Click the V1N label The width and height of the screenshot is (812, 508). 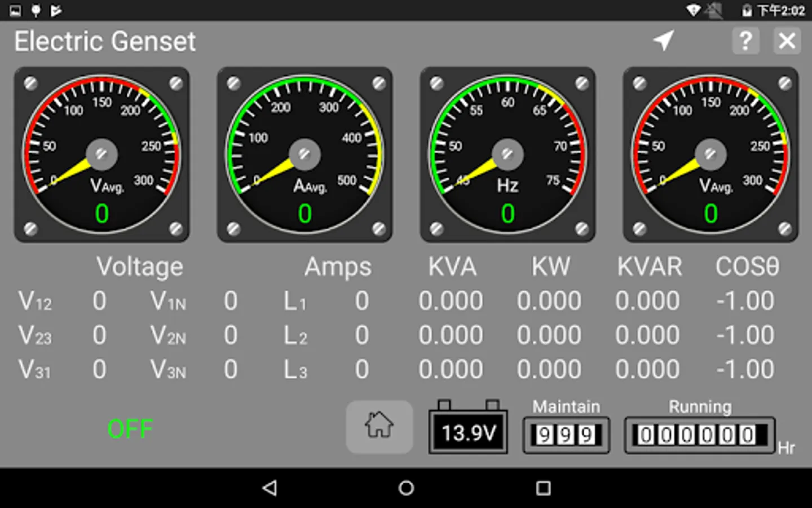(168, 301)
